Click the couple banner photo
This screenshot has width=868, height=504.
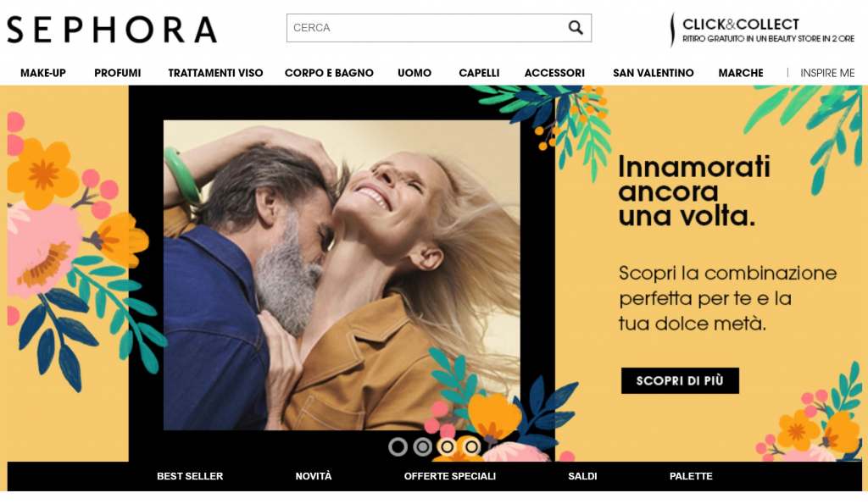pyautogui.click(x=342, y=275)
